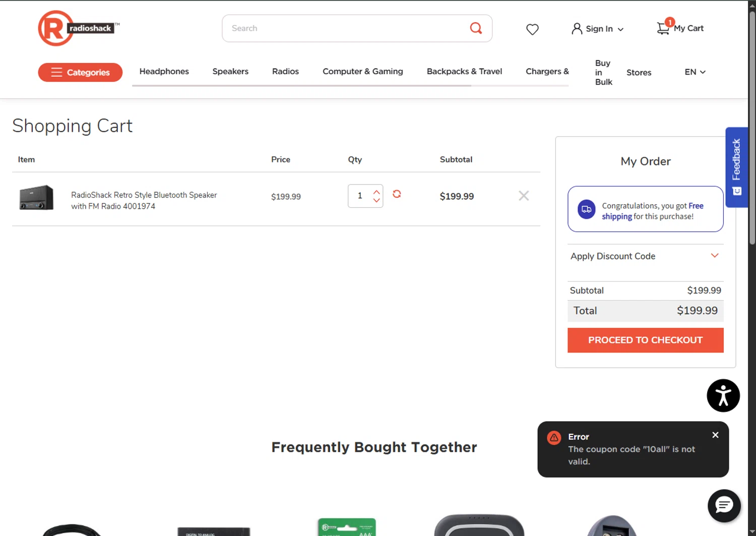Screen dimensions: 756x536
Task: Expand the Apply Discount Code section
Action: coord(645,256)
